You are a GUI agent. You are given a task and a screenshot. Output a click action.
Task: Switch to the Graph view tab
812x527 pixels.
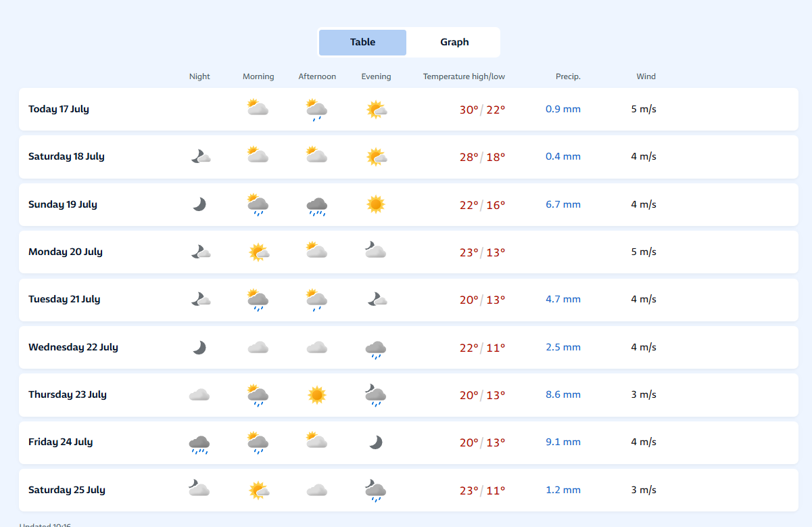(x=454, y=42)
